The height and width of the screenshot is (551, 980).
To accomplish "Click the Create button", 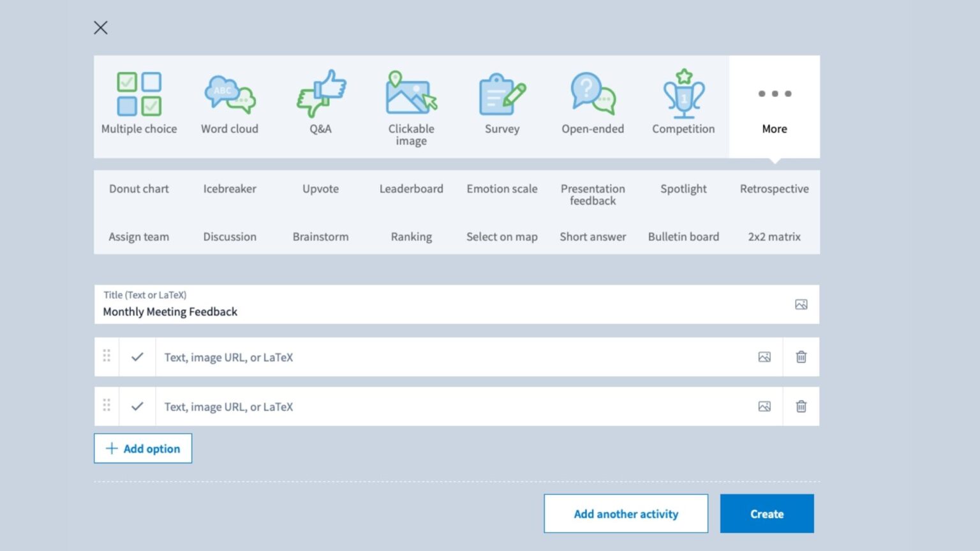I will 767,514.
